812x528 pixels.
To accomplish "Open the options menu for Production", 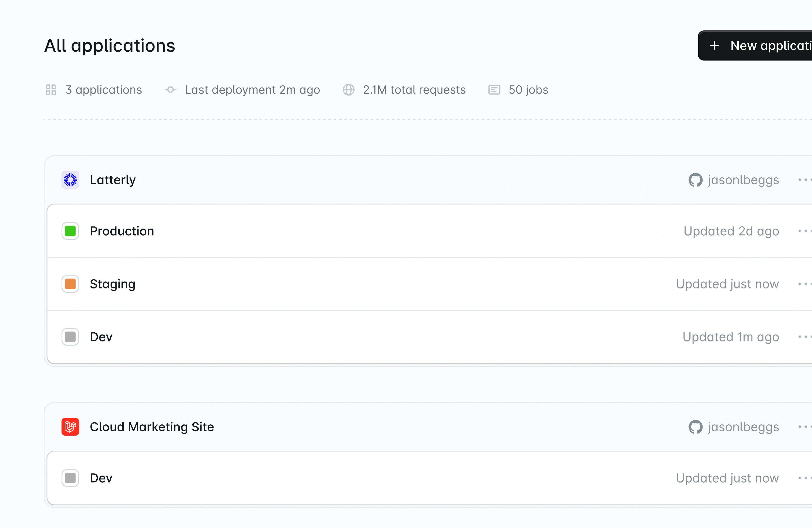I will tap(807, 231).
